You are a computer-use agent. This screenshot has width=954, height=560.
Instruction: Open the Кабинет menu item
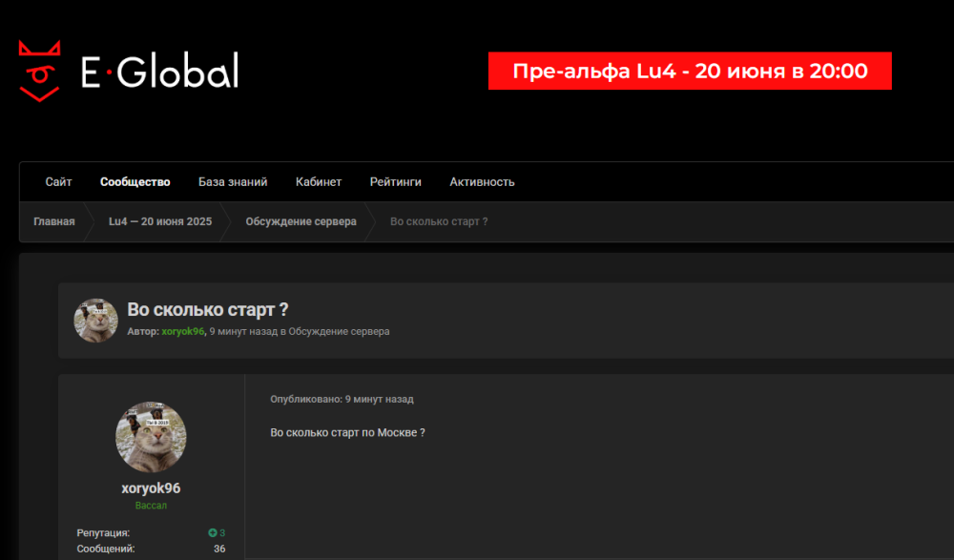[319, 182]
